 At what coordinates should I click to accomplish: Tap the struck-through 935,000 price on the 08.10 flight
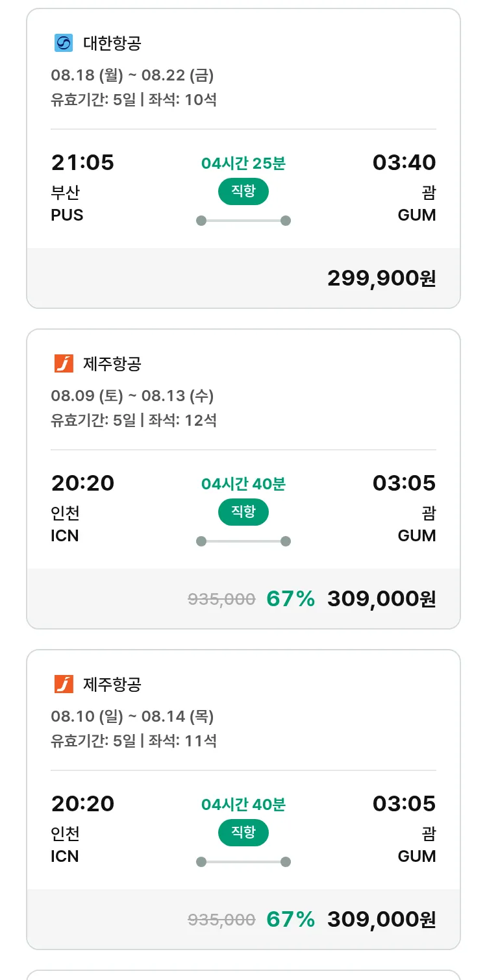point(221,919)
